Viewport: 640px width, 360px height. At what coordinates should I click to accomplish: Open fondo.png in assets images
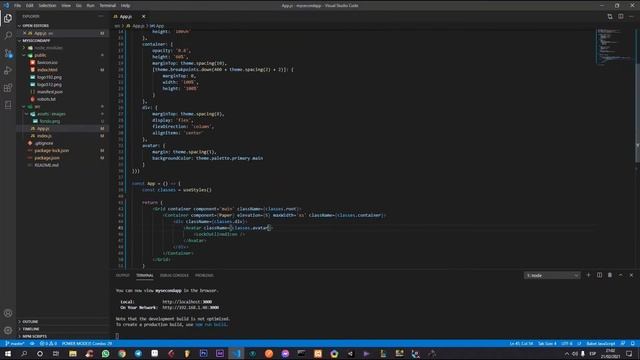49,121
